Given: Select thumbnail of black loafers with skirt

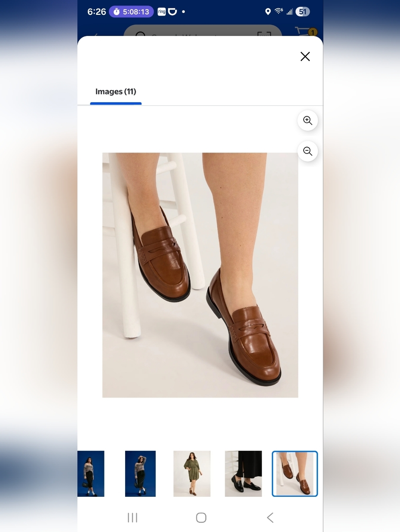Looking at the screenshot, I should 243,474.
